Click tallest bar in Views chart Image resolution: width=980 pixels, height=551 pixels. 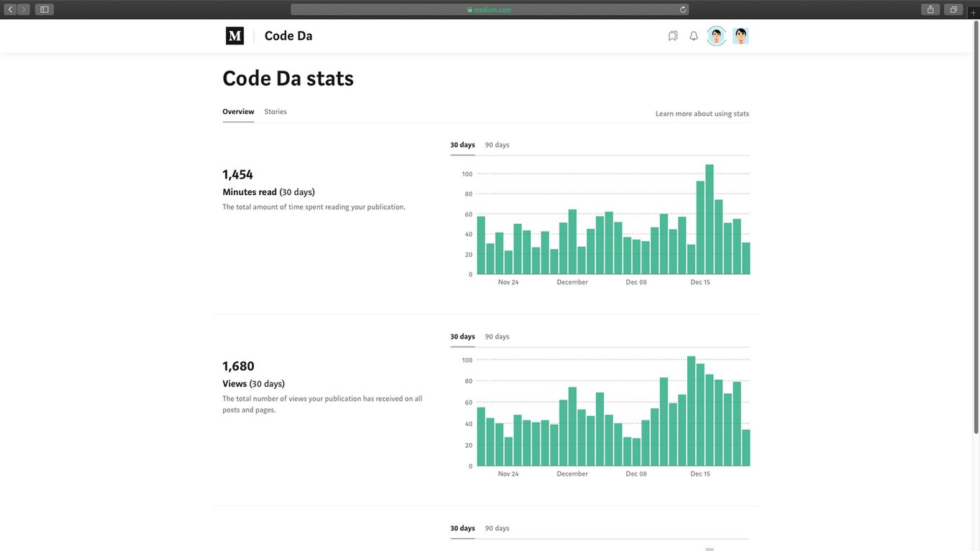point(692,411)
